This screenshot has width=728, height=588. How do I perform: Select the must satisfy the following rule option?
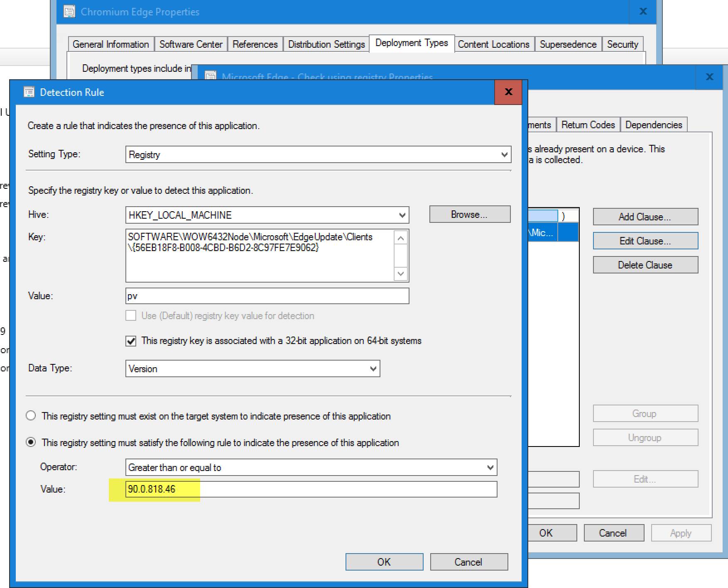(x=31, y=442)
